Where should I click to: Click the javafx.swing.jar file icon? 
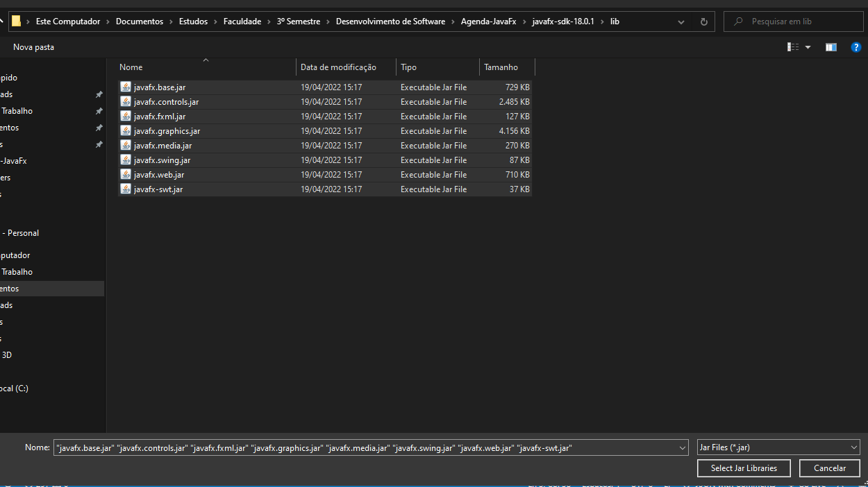coord(126,160)
